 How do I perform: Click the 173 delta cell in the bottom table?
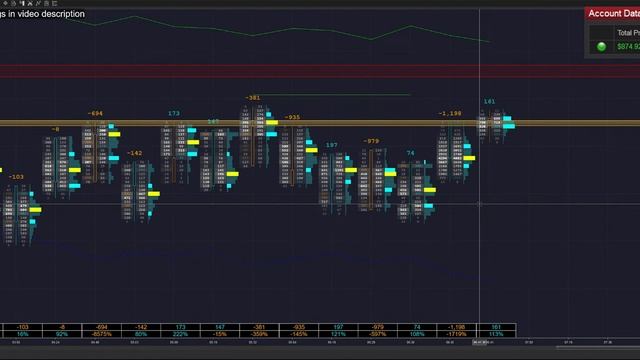180,327
